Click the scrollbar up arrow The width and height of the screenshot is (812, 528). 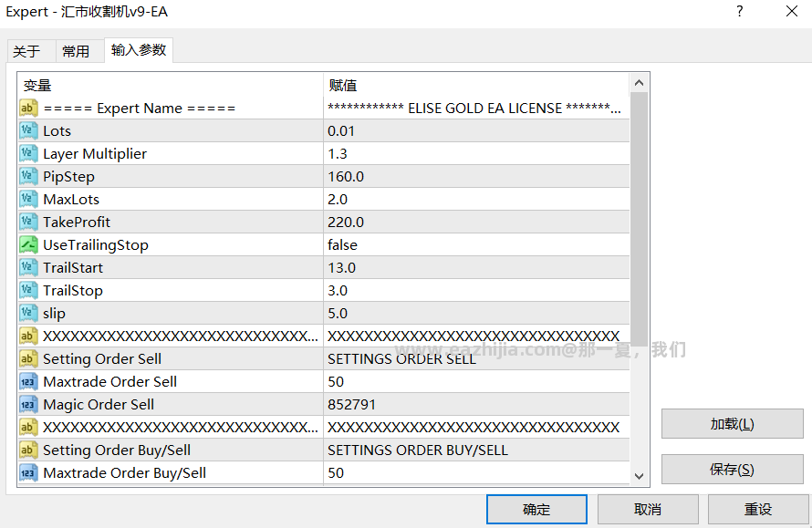[639, 83]
